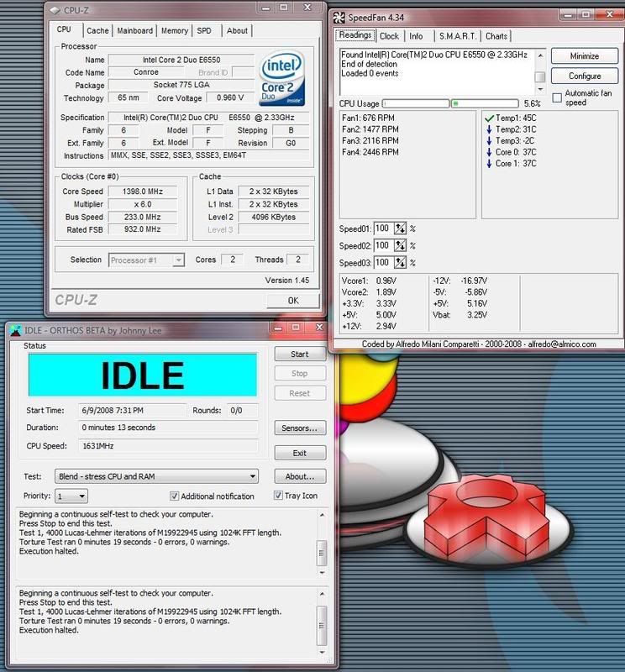Click the CPU-Z title bar icon
625x672 pixels.
click(55, 10)
